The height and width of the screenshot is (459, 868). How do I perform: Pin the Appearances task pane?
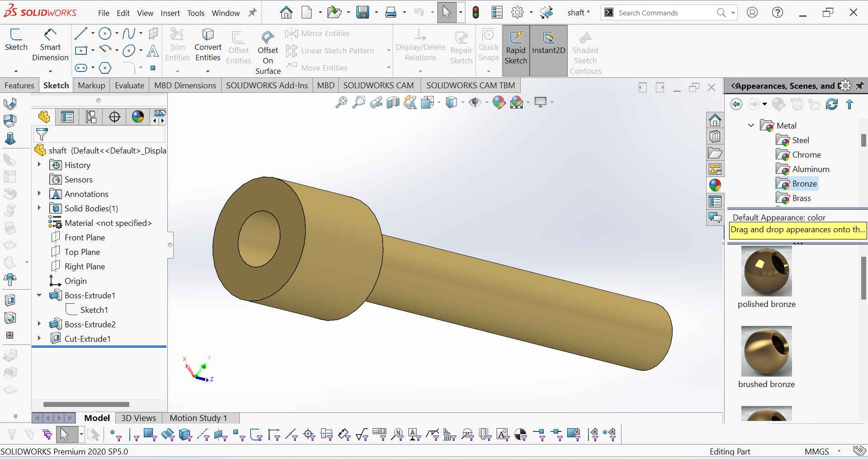(859, 86)
